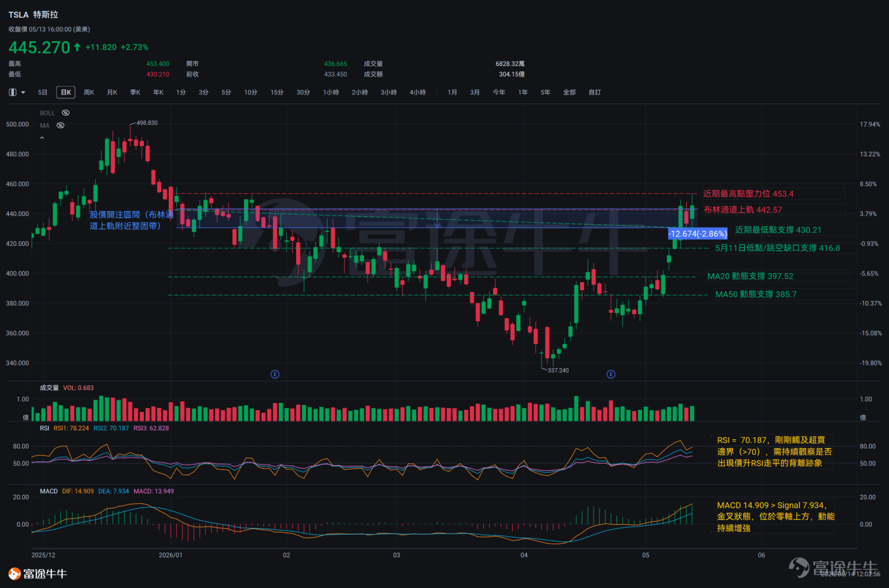Choose the 2小時 interval
This screenshot has width=889, height=588.
(x=359, y=92)
